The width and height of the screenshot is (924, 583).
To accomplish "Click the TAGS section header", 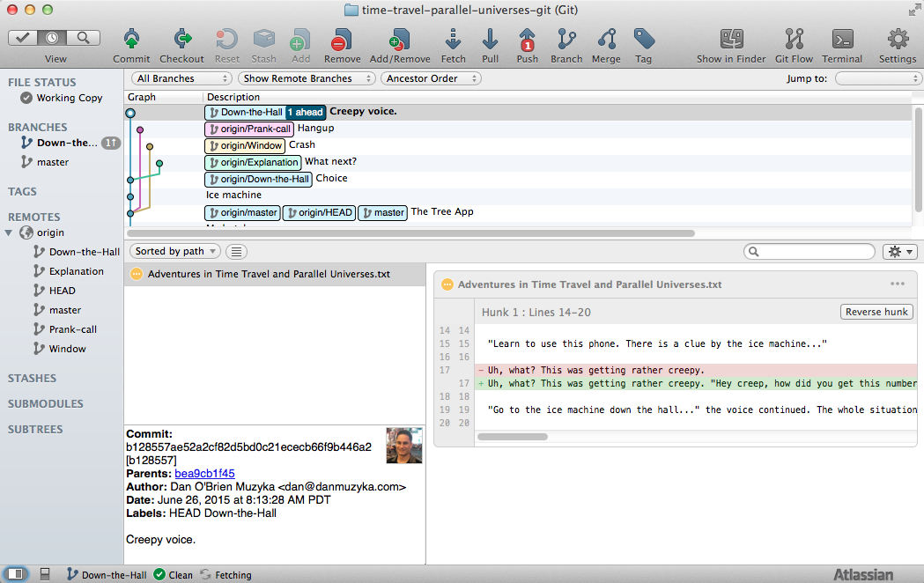I will click(22, 191).
